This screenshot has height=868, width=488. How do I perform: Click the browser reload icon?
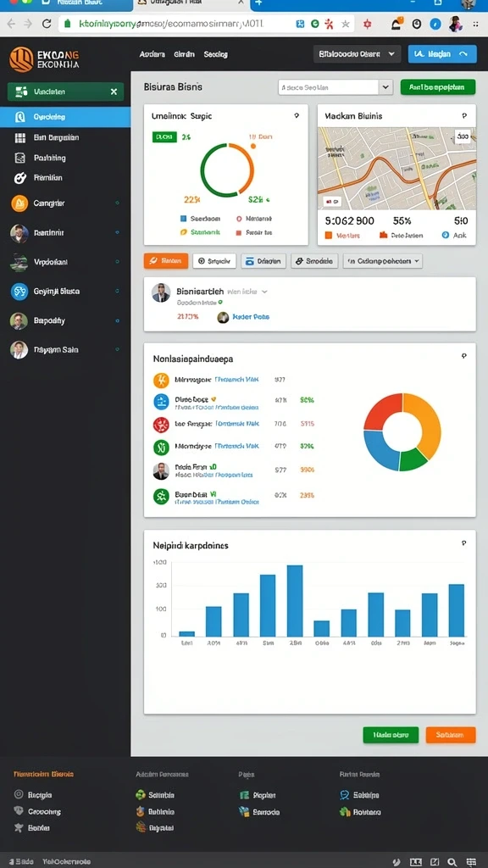pyautogui.click(x=47, y=24)
